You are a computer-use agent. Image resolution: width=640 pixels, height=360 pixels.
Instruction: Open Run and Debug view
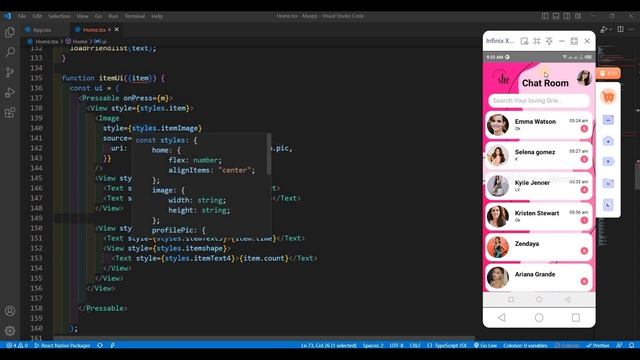10,92
